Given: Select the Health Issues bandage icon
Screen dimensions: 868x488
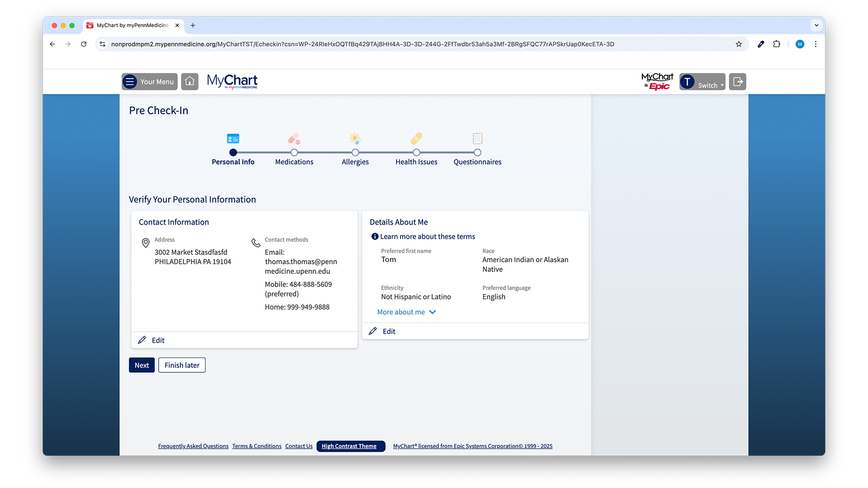Looking at the screenshot, I should click(416, 138).
